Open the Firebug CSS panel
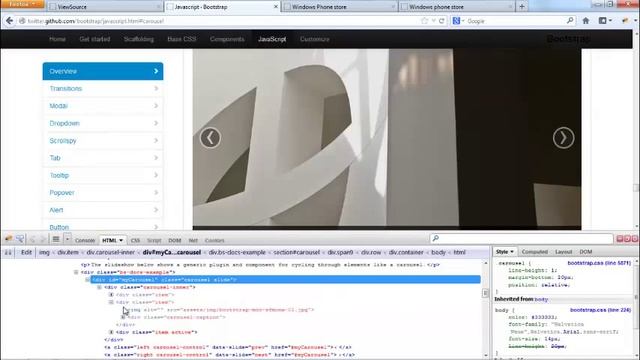 (135, 240)
